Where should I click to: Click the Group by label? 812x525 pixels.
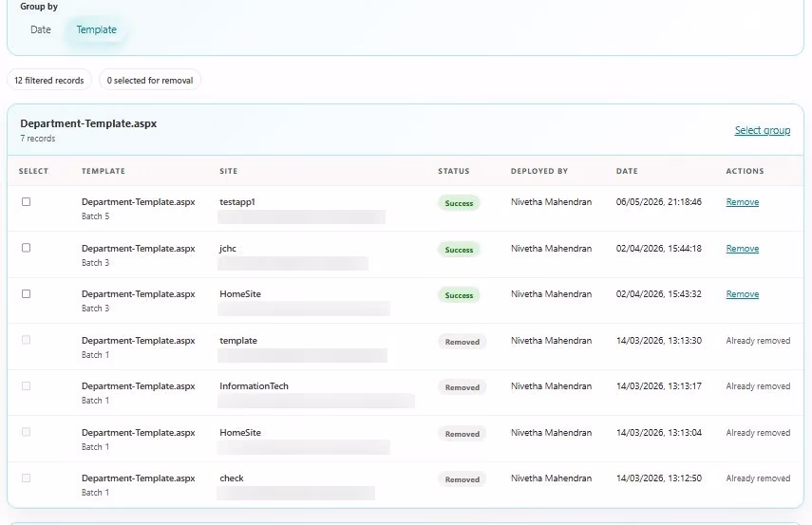[x=39, y=7]
